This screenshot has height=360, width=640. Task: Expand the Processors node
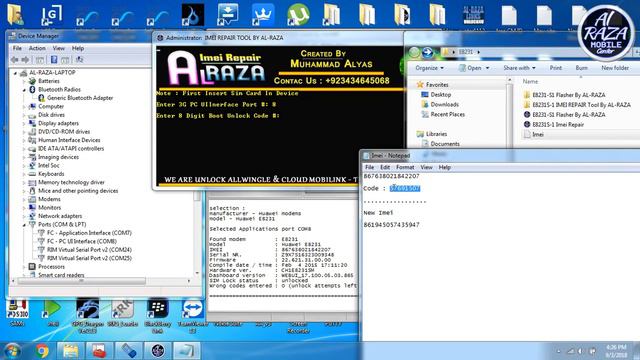(x=24, y=267)
